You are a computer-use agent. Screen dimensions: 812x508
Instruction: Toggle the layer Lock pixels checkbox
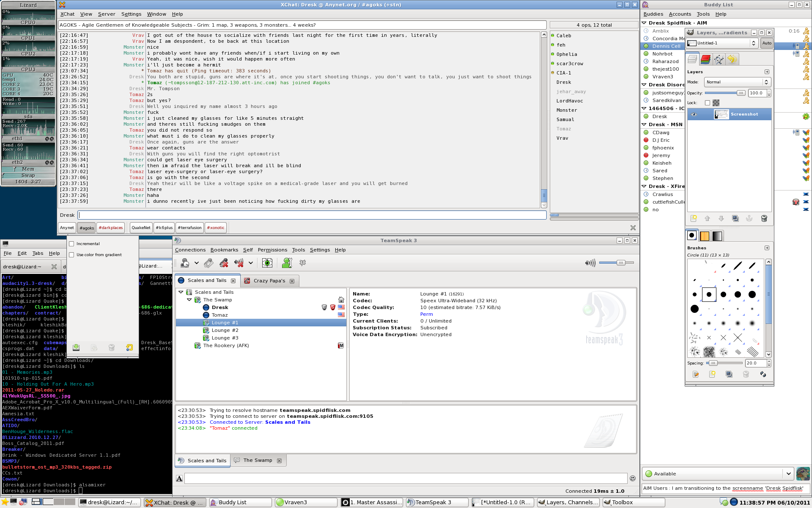pos(708,103)
